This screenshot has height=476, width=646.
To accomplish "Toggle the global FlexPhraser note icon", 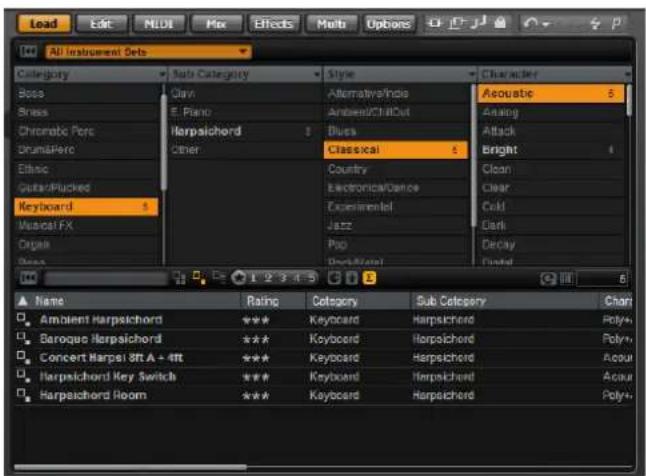I will click(x=478, y=23).
